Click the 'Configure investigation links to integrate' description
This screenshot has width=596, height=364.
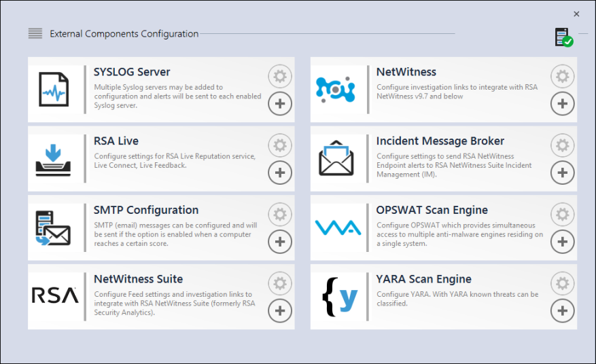point(457,92)
